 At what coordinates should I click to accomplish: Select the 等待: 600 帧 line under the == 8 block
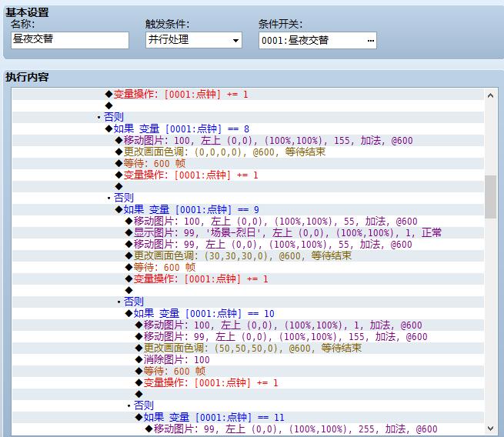coord(248,164)
